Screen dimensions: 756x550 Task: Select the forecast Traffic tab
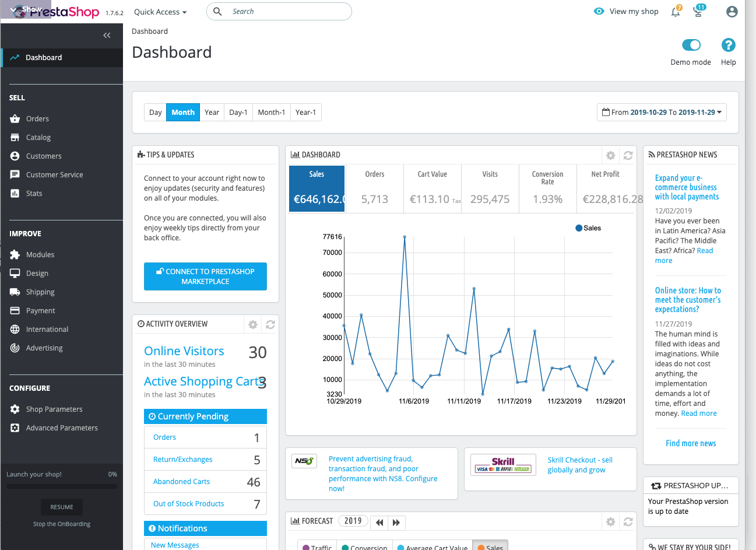pyautogui.click(x=317, y=546)
